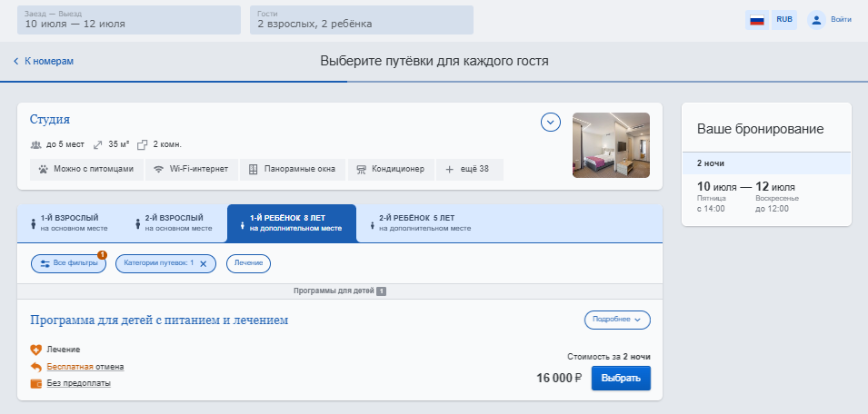Click the panoramic windows icon

click(253, 169)
